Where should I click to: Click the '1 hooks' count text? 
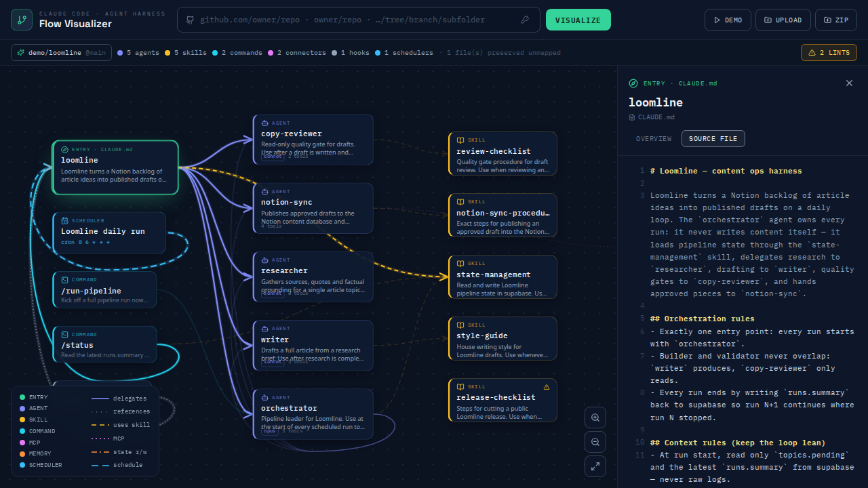[x=355, y=52]
